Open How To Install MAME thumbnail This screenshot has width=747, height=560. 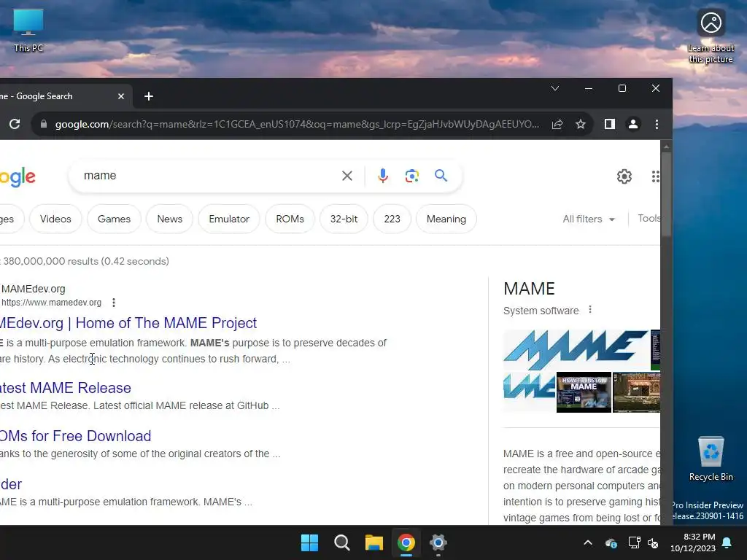click(x=584, y=392)
